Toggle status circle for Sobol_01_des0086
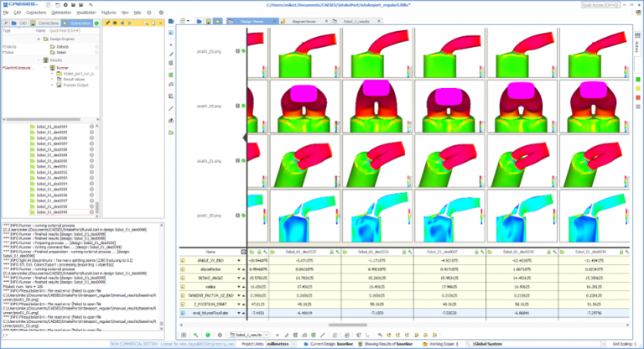Image resolution: width=644 pixels, height=349 pixels. [91, 138]
